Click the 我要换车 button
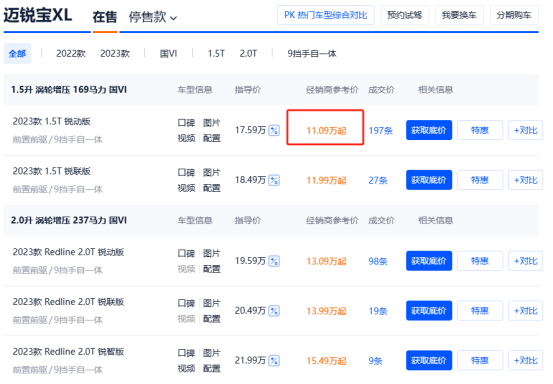Image resolution: width=553 pixels, height=384 pixels. coord(459,15)
